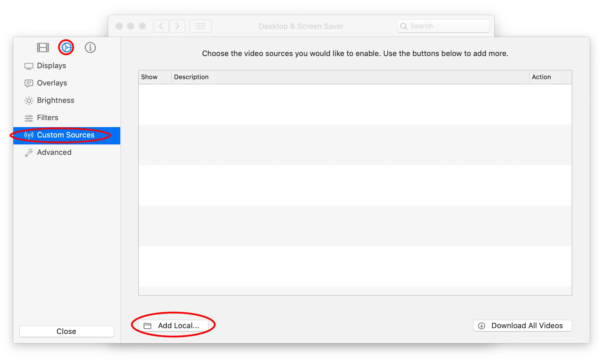Click the Filters sliders icon
603x364 pixels.
[x=29, y=118]
